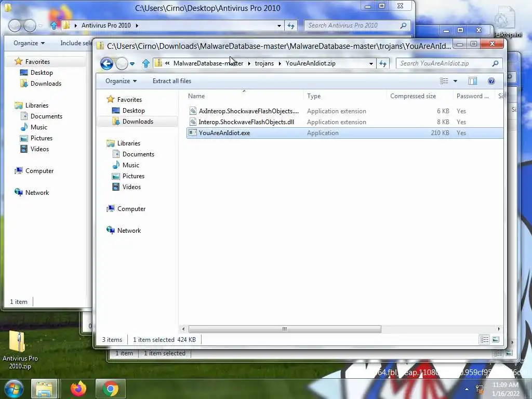Open Organize menu in Antivirus Pro 2010 window
The height and width of the screenshot is (399, 532).
(29, 43)
